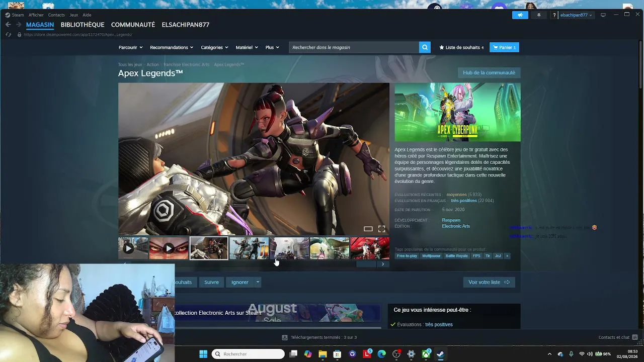Click the taskbar microphone icon
The width and height of the screenshot is (644, 362).
(x=571, y=354)
